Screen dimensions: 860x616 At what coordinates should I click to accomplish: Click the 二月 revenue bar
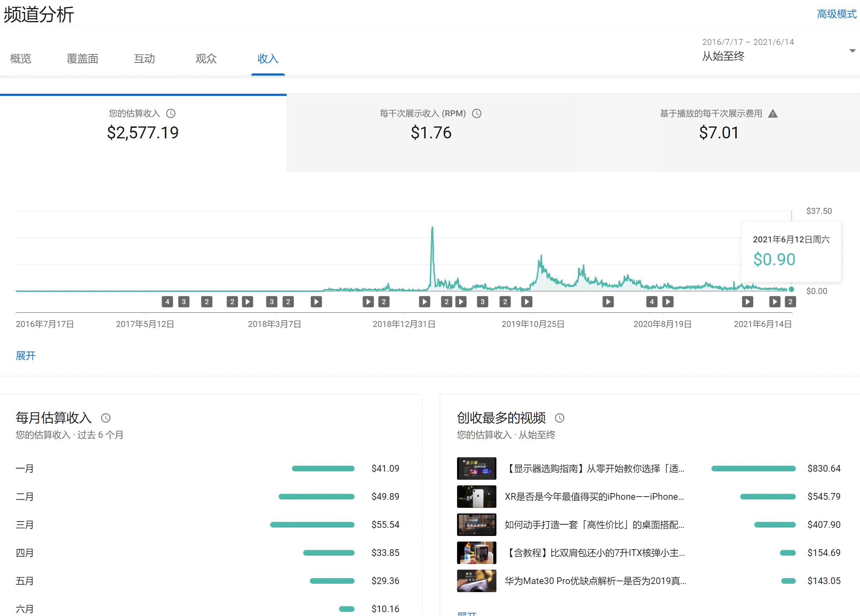click(x=316, y=497)
